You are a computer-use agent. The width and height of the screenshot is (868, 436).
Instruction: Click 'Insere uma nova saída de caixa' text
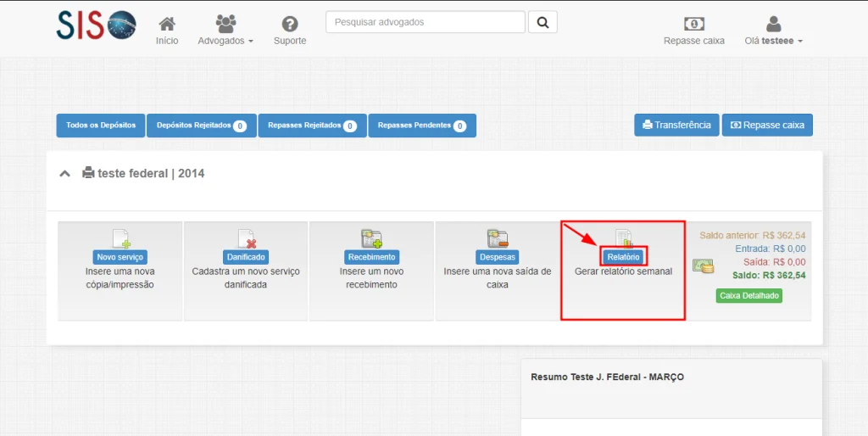click(497, 278)
